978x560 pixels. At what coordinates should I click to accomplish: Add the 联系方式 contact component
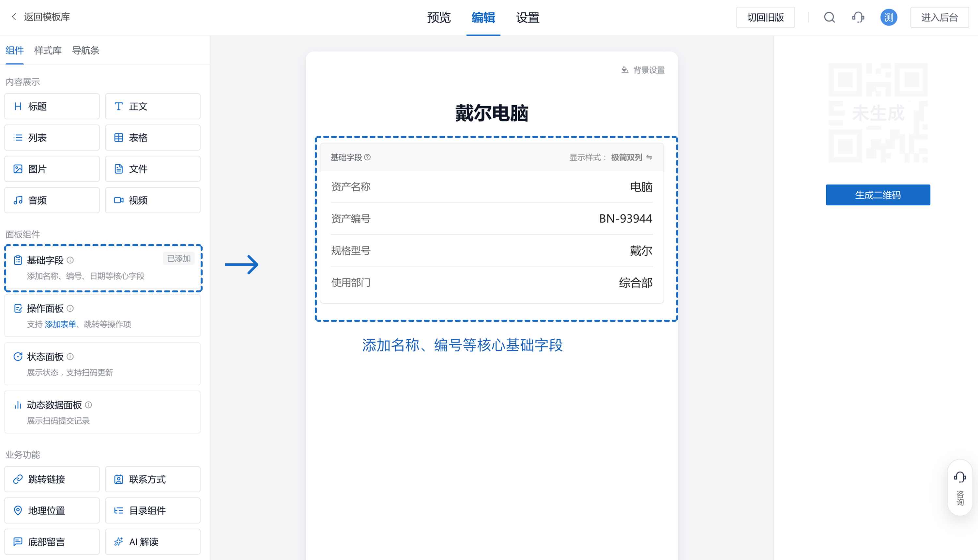point(153,479)
